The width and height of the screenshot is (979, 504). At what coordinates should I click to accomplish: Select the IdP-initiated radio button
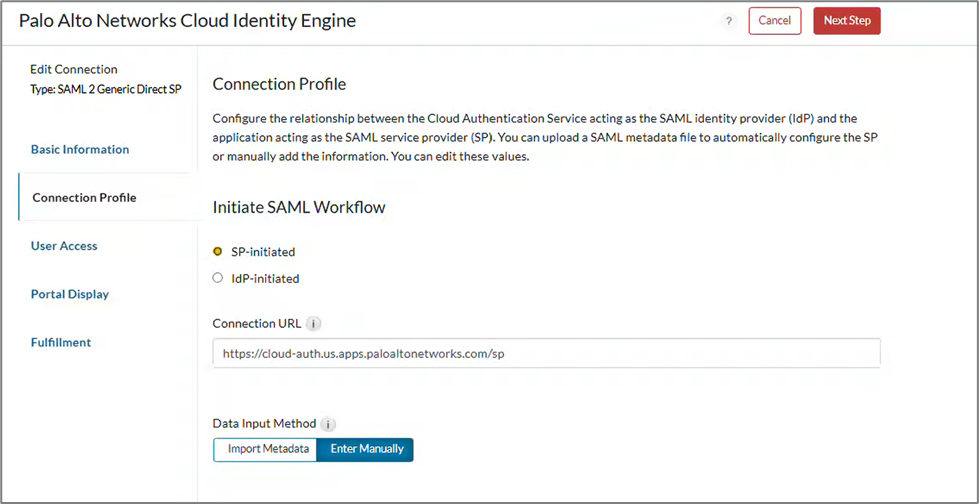coord(218,279)
